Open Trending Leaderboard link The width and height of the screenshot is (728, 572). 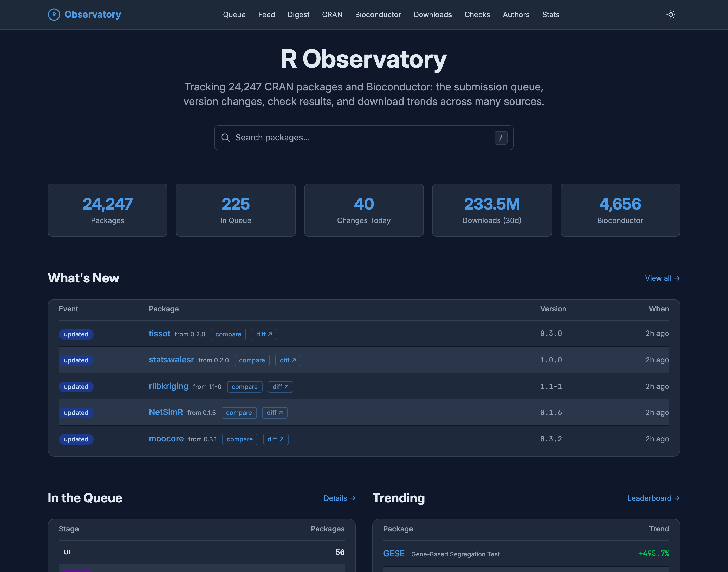(x=653, y=498)
